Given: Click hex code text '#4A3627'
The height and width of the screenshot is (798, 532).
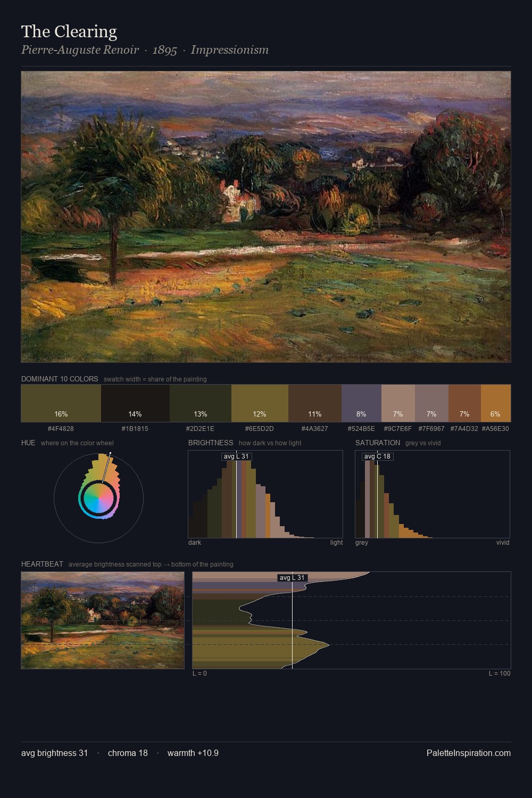Looking at the screenshot, I should (x=315, y=428).
